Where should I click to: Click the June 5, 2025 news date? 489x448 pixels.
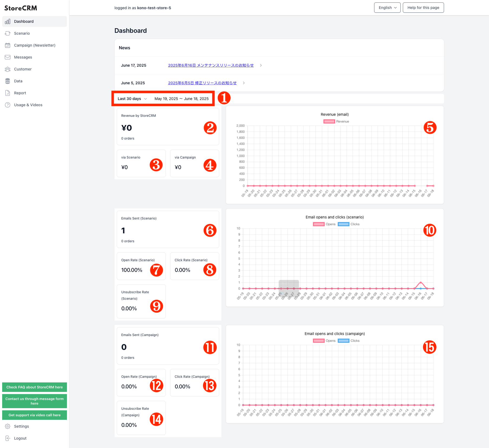point(133,83)
